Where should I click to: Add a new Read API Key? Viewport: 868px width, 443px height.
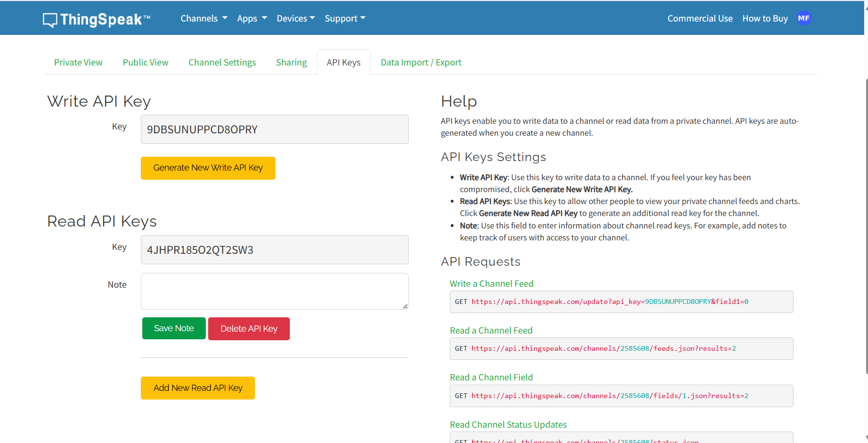tap(198, 388)
